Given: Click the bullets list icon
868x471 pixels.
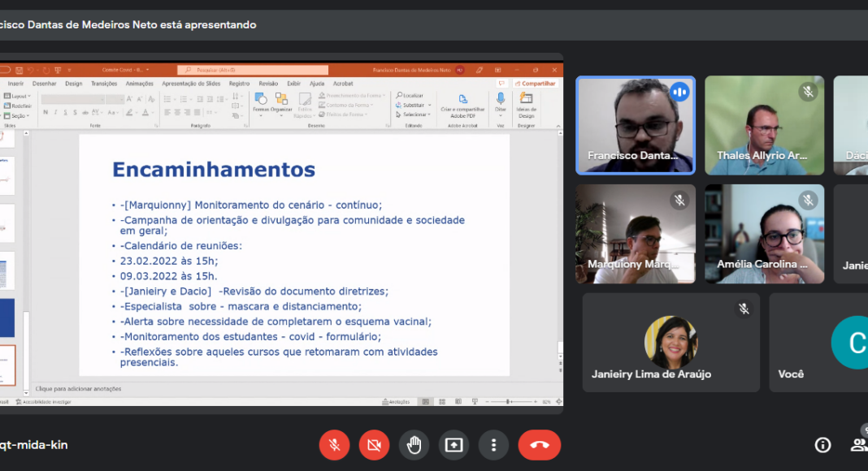Looking at the screenshot, I should coord(167,99).
